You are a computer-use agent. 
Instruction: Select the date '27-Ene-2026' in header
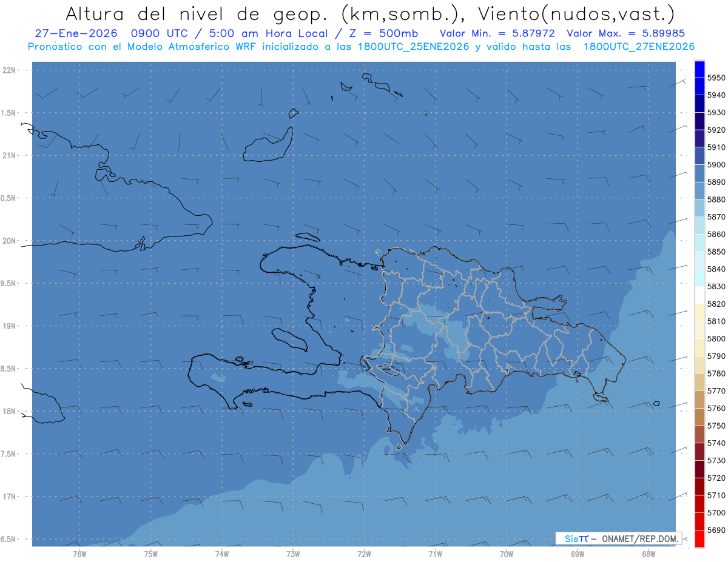coord(76,33)
